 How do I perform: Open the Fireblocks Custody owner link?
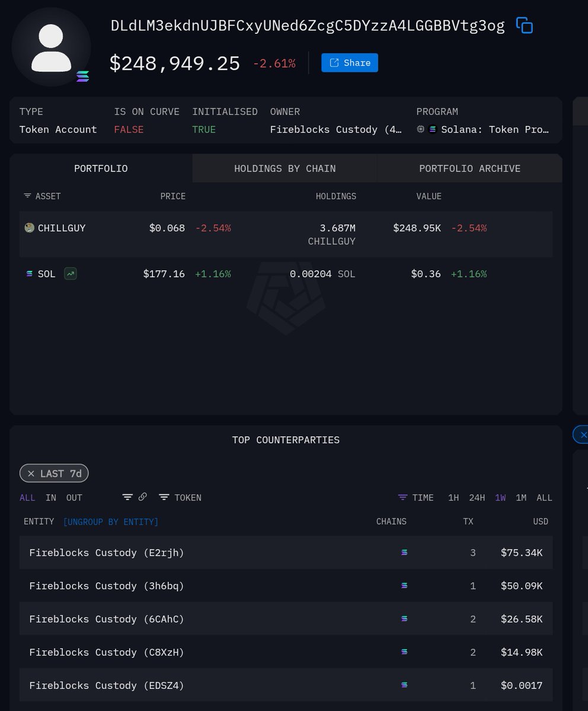(x=337, y=130)
